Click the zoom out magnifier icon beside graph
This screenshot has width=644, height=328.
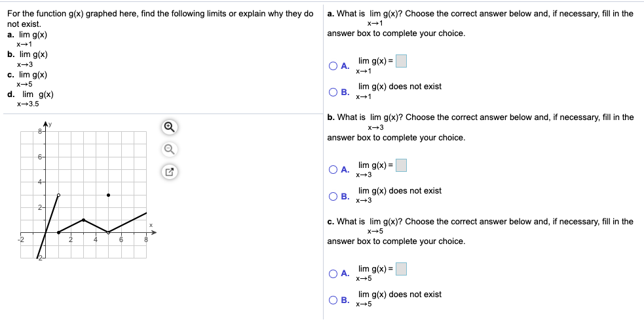pos(168,150)
